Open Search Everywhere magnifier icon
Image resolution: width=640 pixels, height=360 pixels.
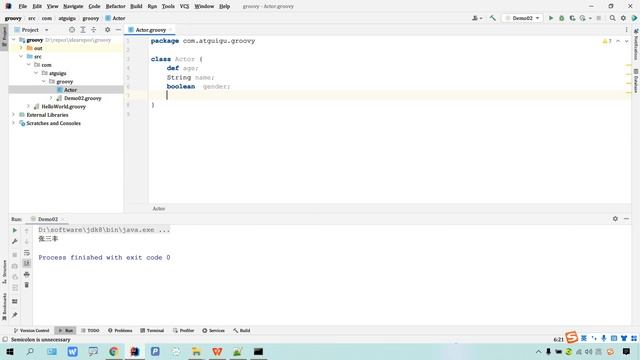612,18
